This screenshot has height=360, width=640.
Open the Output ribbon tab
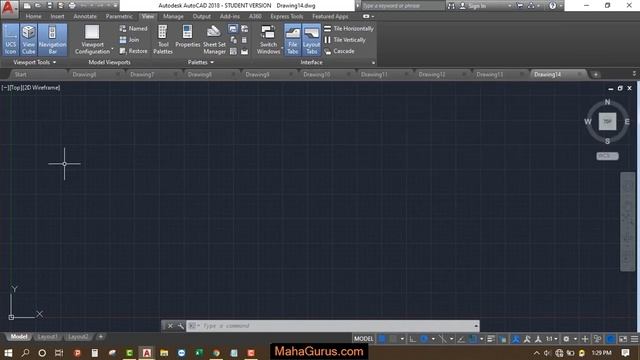(202, 16)
